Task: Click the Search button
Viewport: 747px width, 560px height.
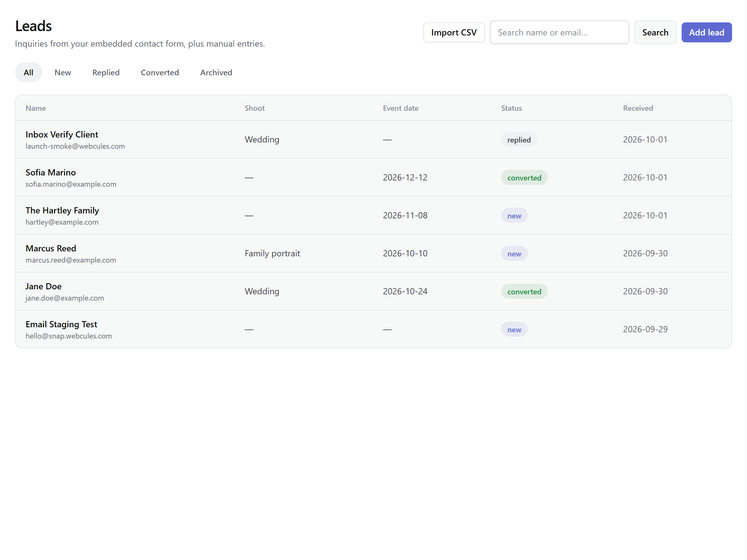Action: (655, 32)
